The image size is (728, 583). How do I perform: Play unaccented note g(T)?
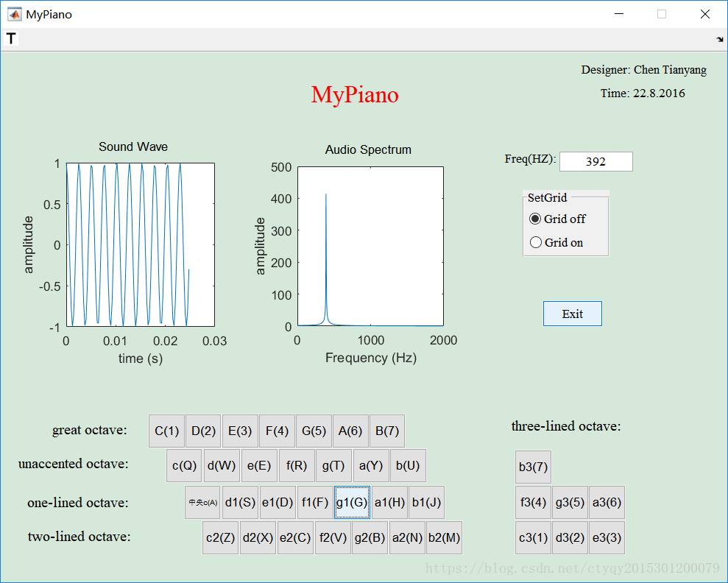click(x=333, y=465)
